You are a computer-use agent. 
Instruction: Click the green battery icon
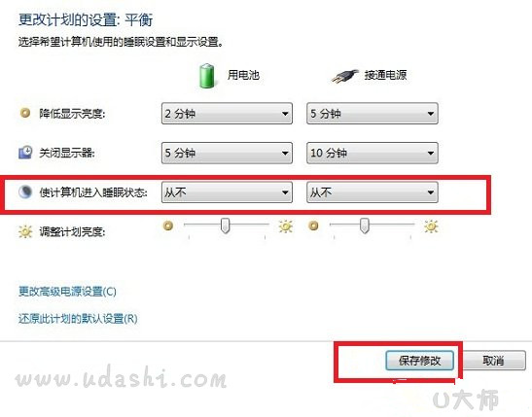(x=207, y=76)
